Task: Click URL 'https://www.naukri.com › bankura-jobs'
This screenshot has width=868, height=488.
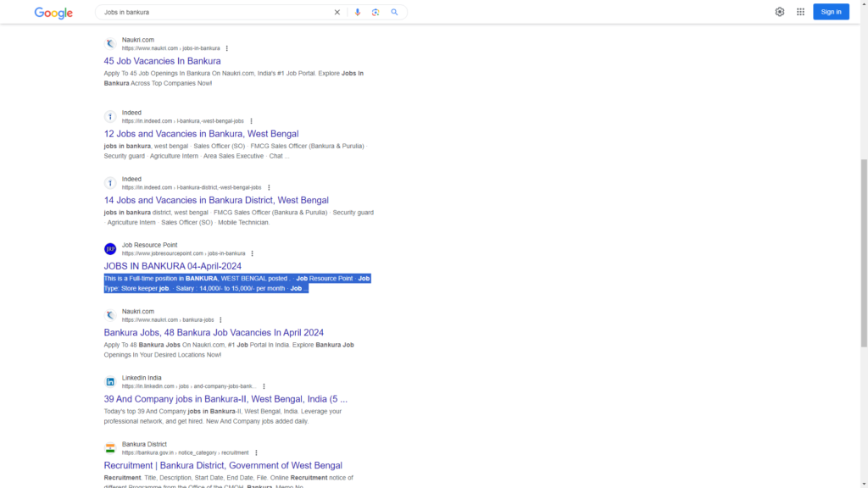Action: tap(168, 319)
